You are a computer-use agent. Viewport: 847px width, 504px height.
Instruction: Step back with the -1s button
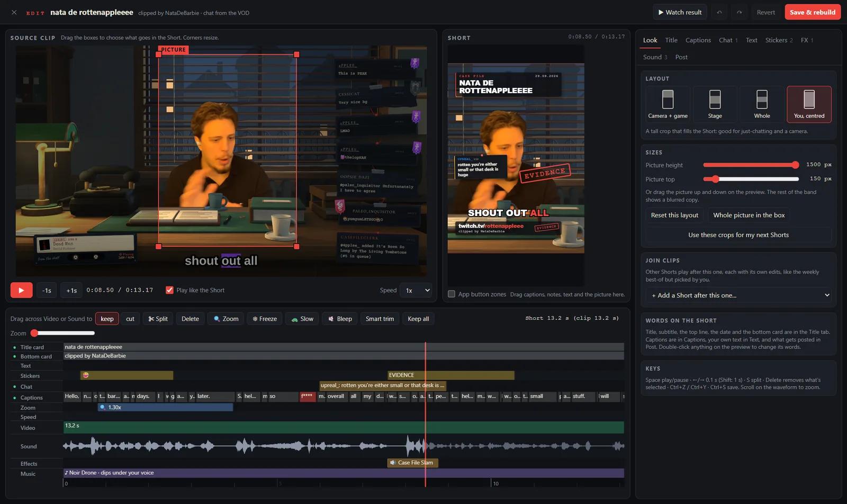tap(47, 290)
